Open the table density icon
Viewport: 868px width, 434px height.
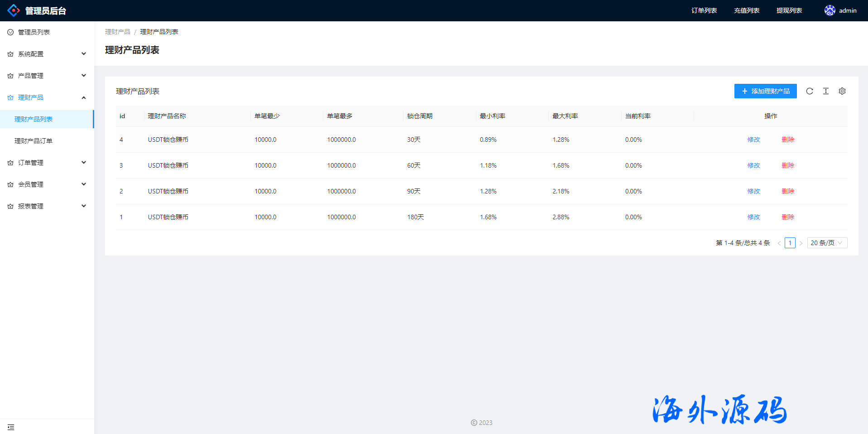coord(826,91)
